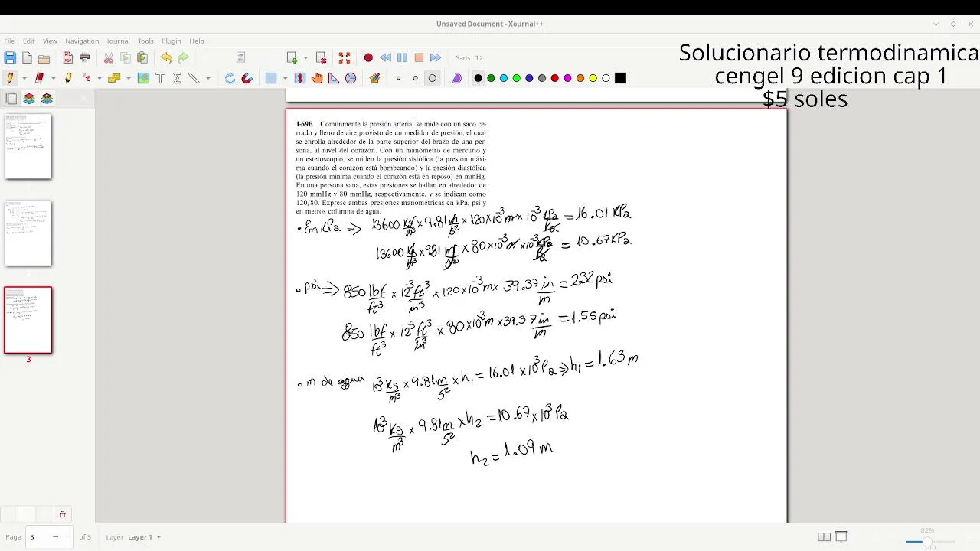980x551 pixels.
Task: Open the Journal menu
Action: click(118, 41)
